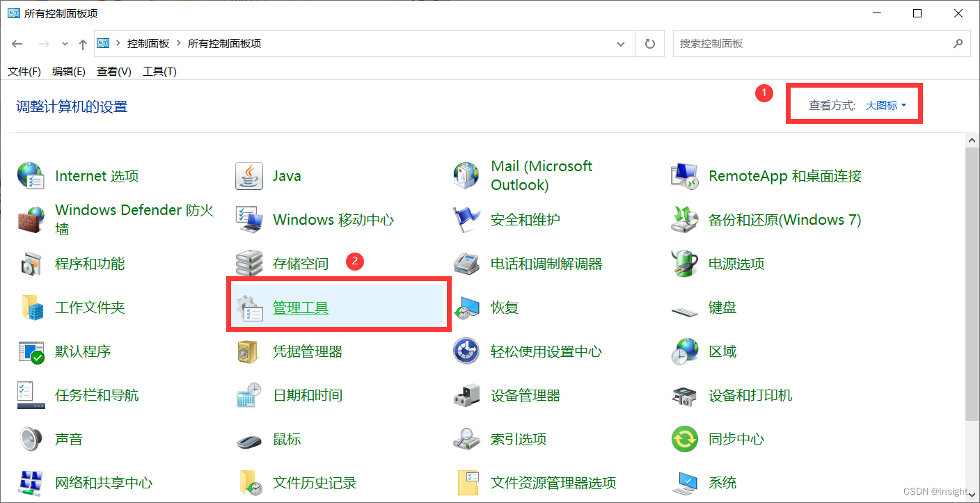
Task: Open the recent locations dropdown arrow
Action: point(65,44)
